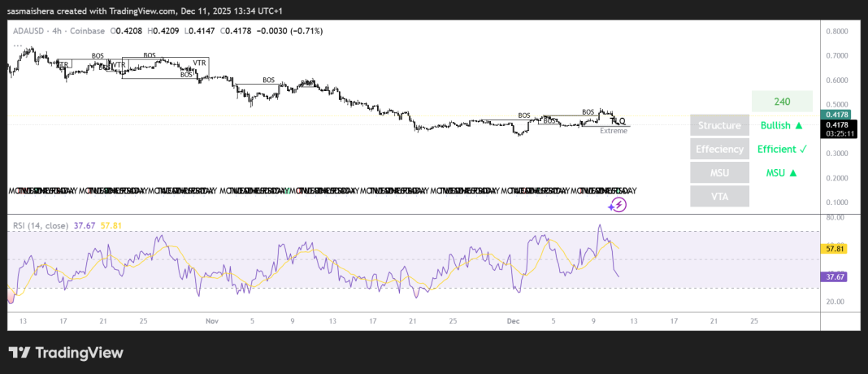Click the green MSU arrow value

pyautogui.click(x=782, y=172)
